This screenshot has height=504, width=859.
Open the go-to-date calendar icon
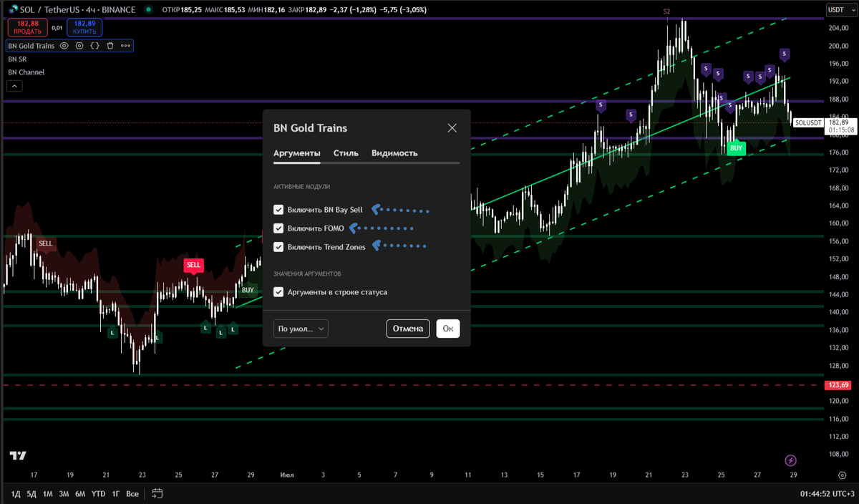tap(157, 493)
